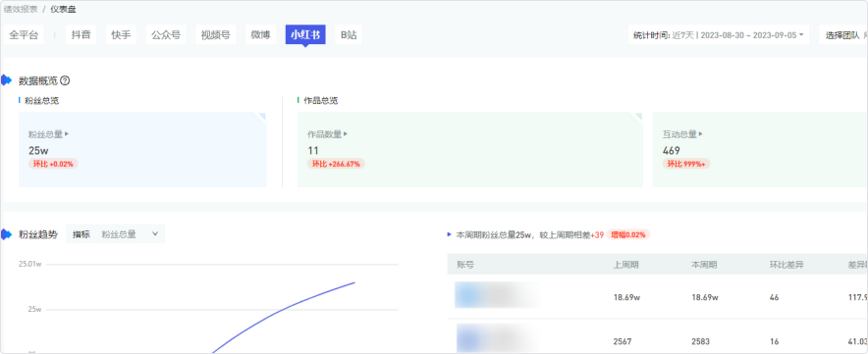868x354 pixels.
Task: Click the 账号 column header
Action: [465, 265]
